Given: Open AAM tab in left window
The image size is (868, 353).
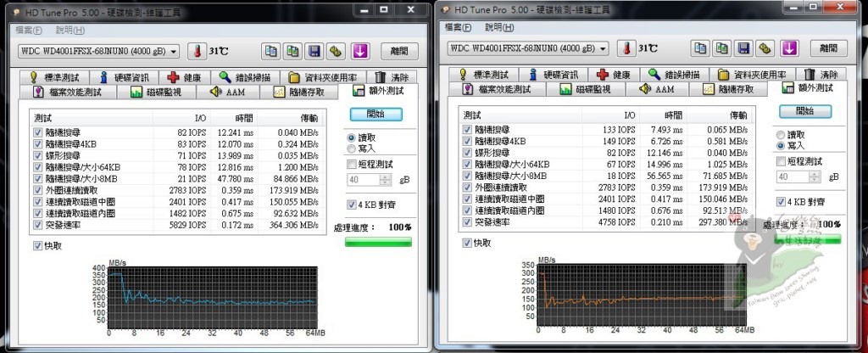Looking at the screenshot, I should [227, 92].
